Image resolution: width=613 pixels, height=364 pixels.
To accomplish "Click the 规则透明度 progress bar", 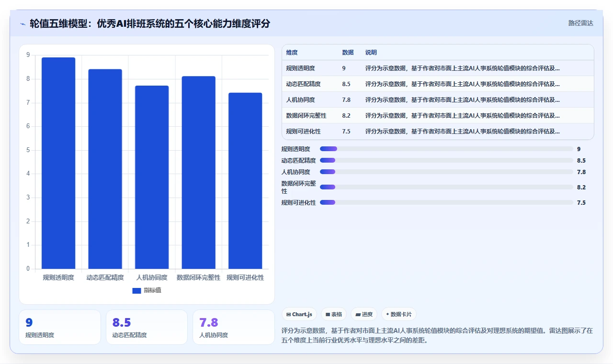I will (446, 149).
